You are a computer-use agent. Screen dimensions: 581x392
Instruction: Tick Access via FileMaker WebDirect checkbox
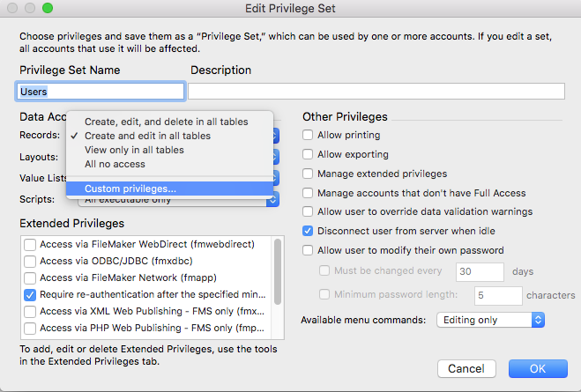click(x=31, y=244)
